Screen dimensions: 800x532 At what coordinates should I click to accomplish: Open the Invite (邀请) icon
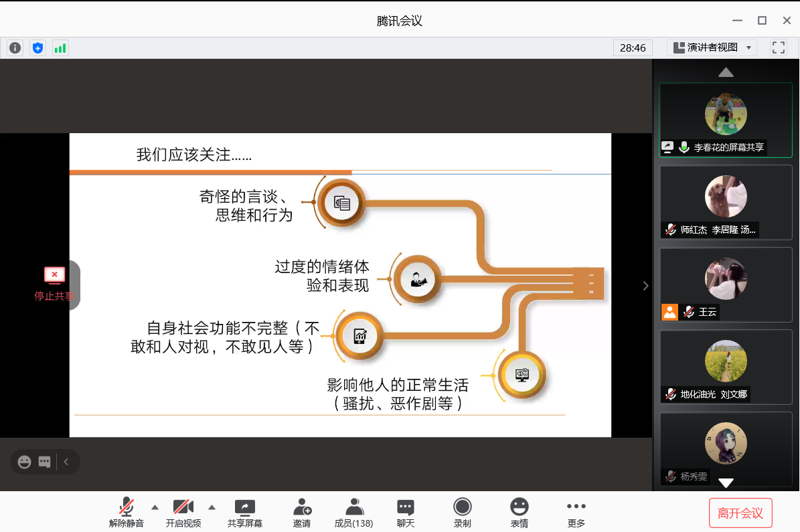(302, 513)
